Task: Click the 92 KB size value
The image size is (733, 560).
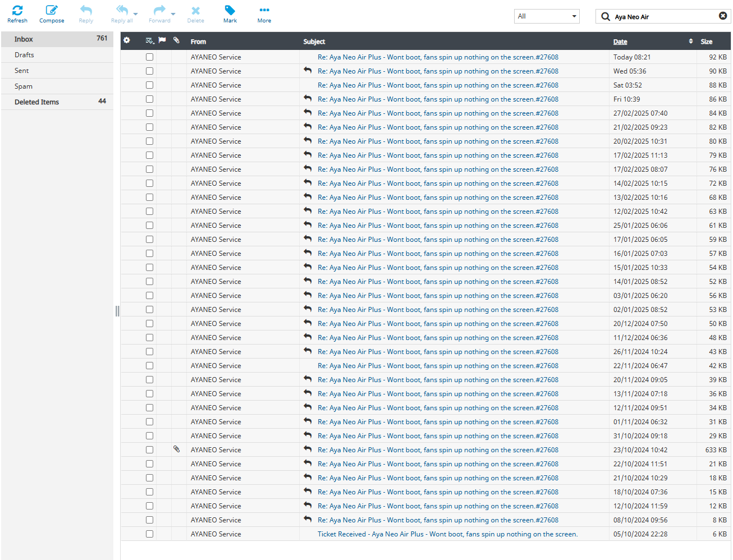Action: (x=718, y=57)
